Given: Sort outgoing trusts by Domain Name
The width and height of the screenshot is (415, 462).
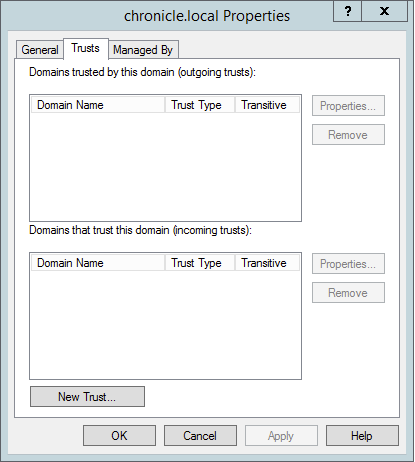Looking at the screenshot, I should pos(98,105).
